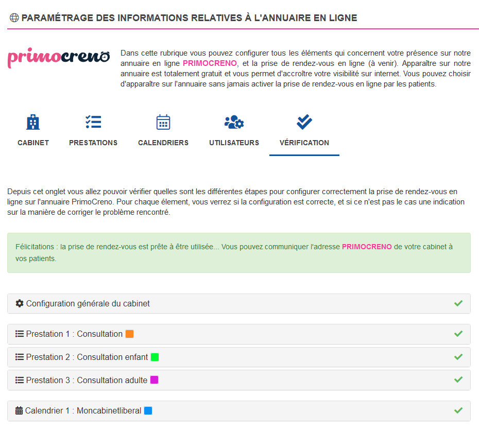Select the VÉRIFICATION tab label

(x=304, y=143)
